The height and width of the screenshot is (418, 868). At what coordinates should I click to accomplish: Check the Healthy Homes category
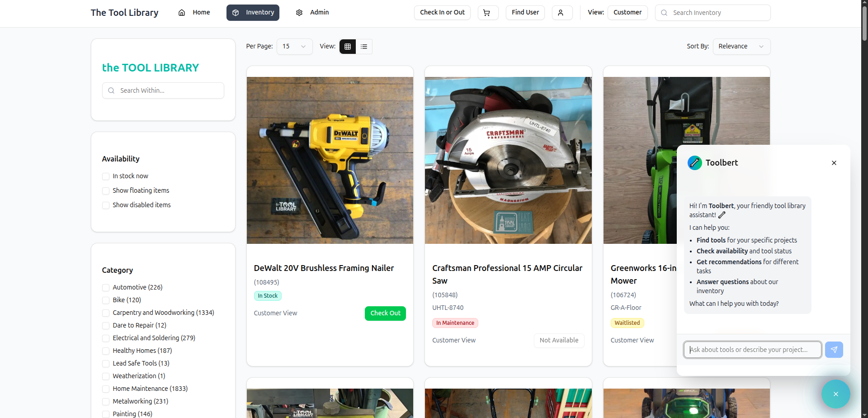click(x=106, y=351)
